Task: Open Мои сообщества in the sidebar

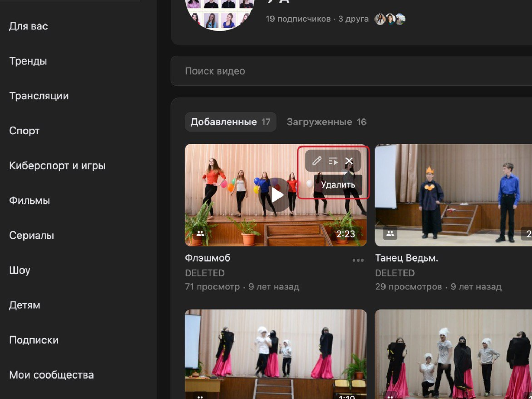Action: tap(51, 375)
